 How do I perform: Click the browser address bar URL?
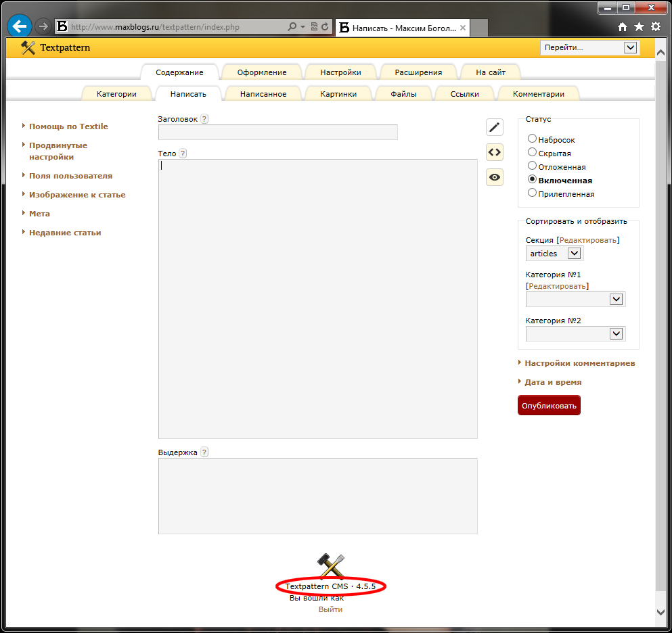155,27
